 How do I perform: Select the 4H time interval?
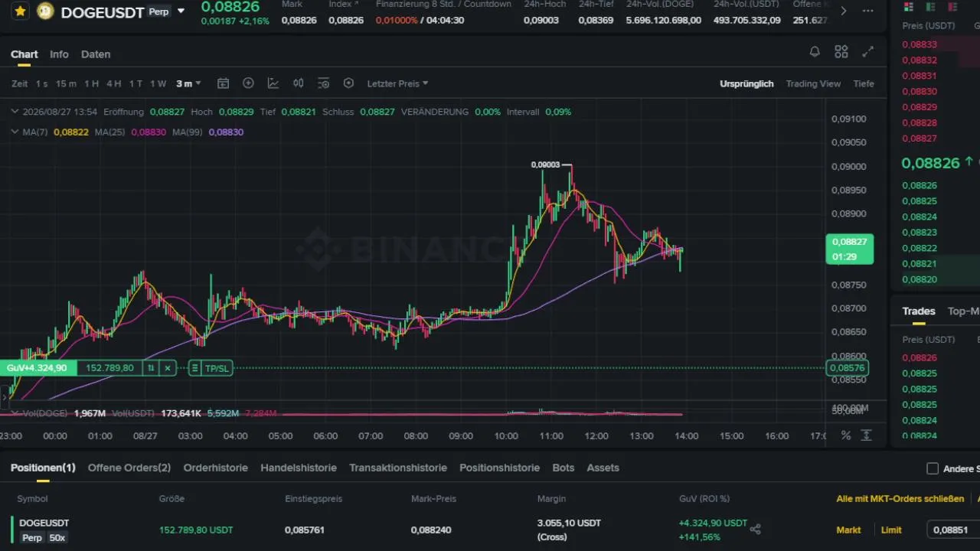click(114, 83)
